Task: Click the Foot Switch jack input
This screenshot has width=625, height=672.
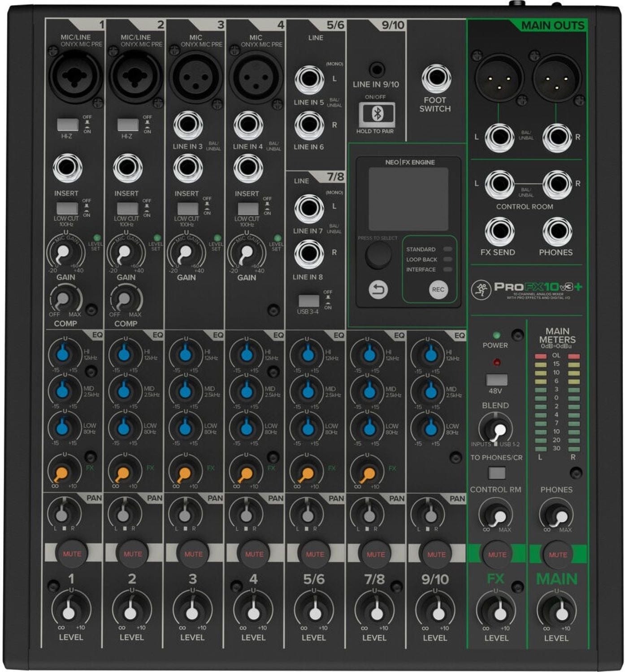Action: (436, 78)
